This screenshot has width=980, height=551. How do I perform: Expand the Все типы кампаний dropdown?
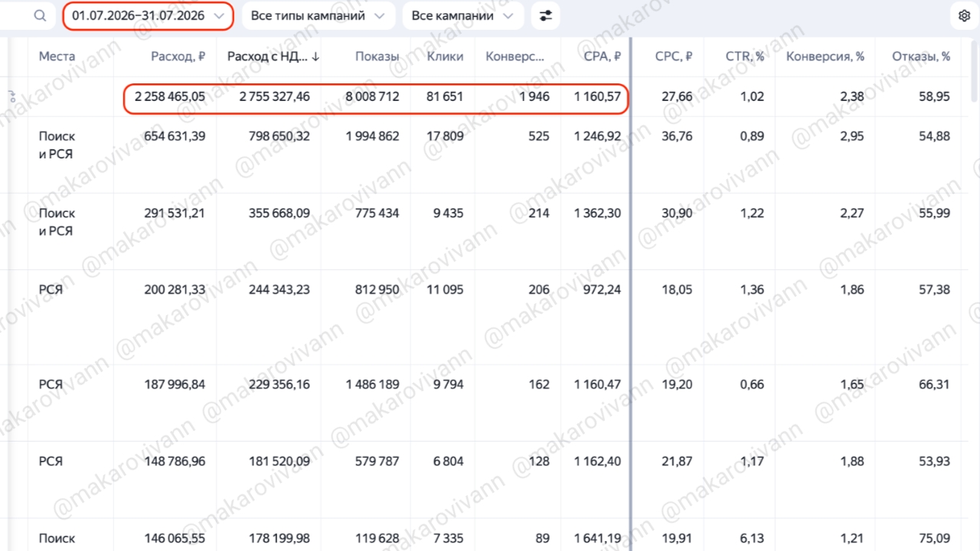[318, 15]
